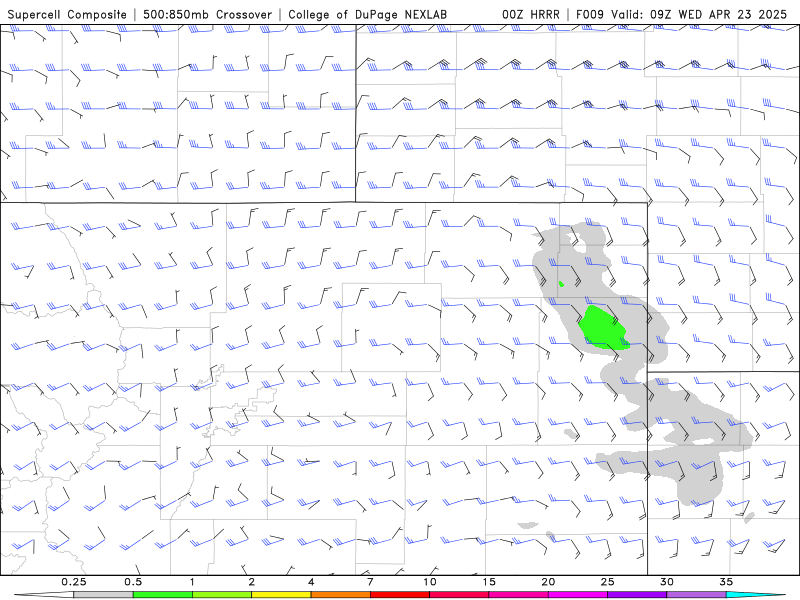Image resolution: width=800 pixels, height=600 pixels.
Task: Click the '0.25' colorbar value label
Action: [73, 582]
